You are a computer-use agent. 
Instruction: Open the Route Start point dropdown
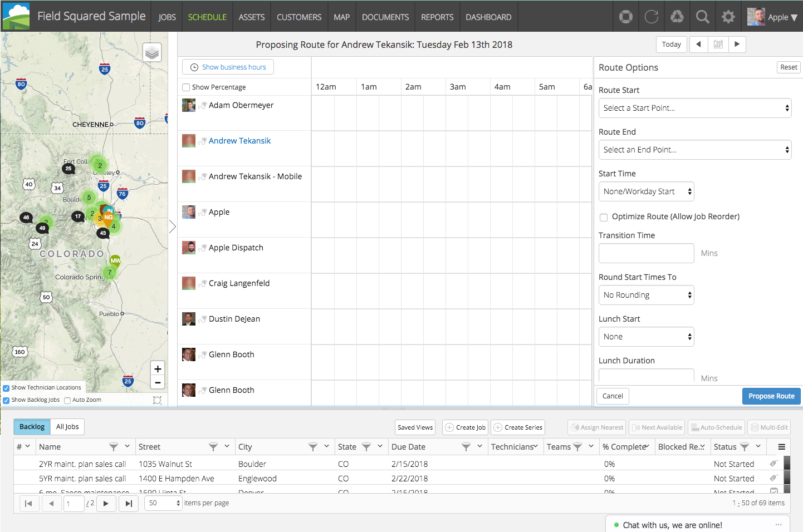click(x=695, y=108)
